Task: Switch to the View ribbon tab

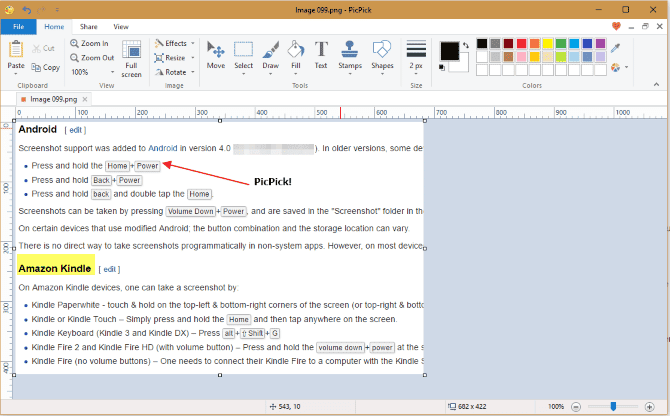Action: click(x=121, y=26)
